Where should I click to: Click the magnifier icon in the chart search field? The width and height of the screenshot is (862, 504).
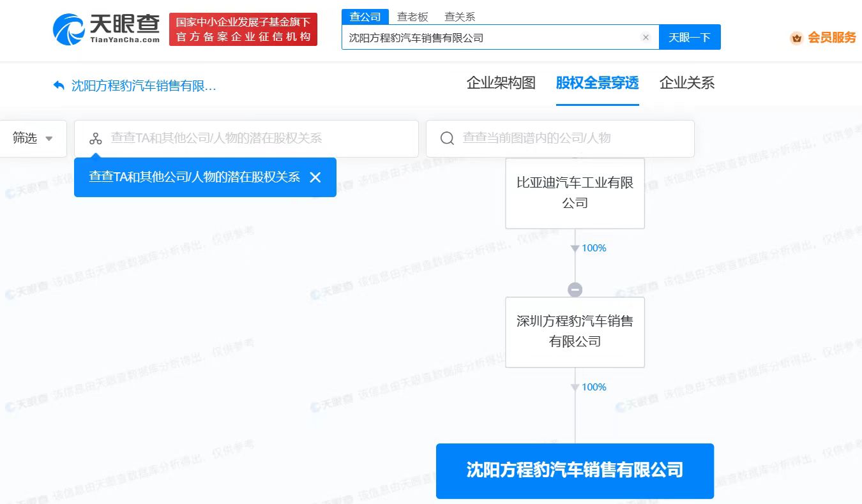(448, 138)
